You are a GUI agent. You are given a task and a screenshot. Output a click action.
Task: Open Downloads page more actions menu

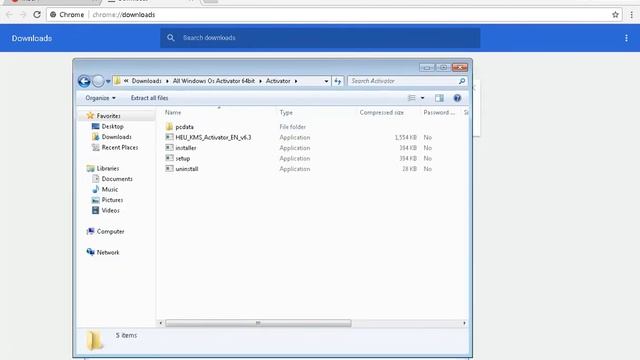pos(626,38)
